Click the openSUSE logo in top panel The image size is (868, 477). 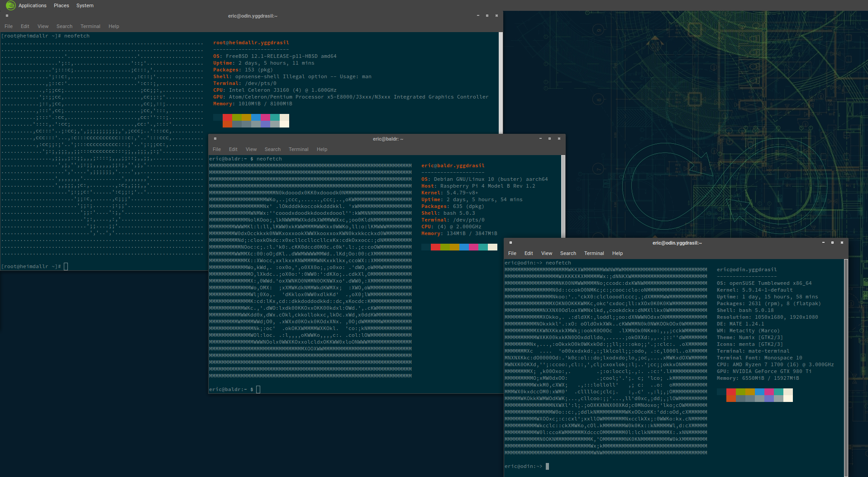click(x=10, y=5)
